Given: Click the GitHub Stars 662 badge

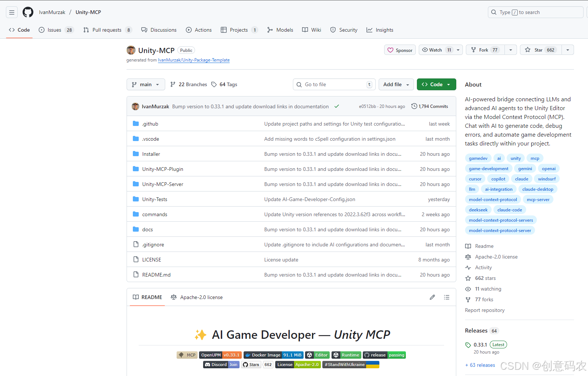Looking at the screenshot, I should pos(258,365).
